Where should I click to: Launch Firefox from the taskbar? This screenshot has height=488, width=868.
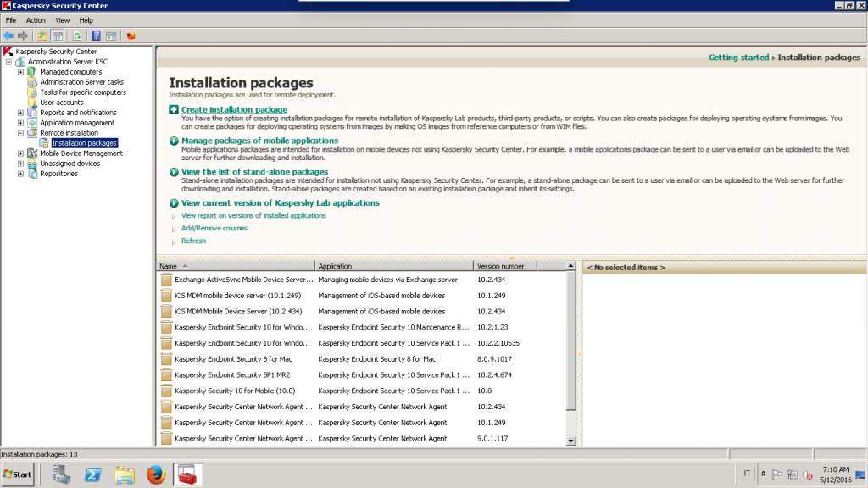[x=156, y=474]
